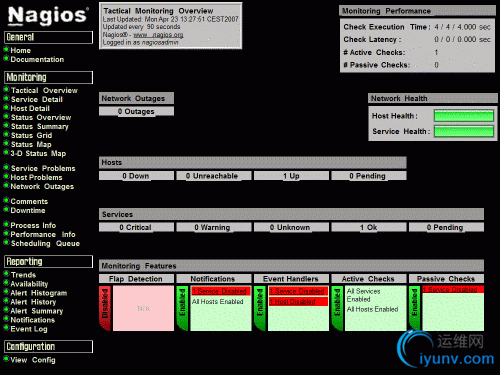Click the 0 Critical services count
This screenshot has height=375, width=500.
(136, 227)
